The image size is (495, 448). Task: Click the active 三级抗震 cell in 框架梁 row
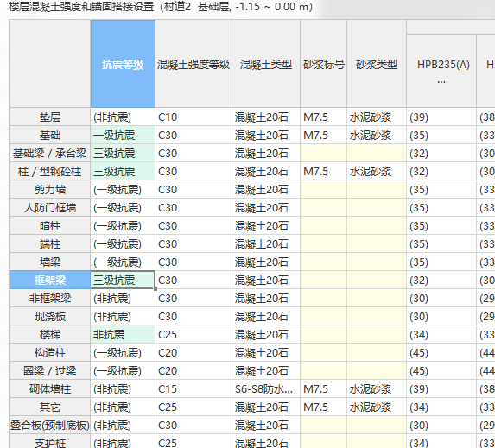coord(123,281)
